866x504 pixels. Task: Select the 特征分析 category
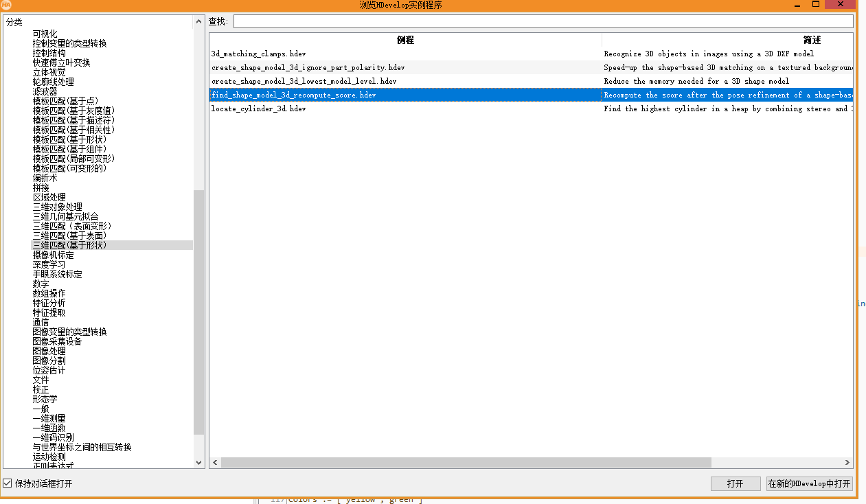point(49,303)
